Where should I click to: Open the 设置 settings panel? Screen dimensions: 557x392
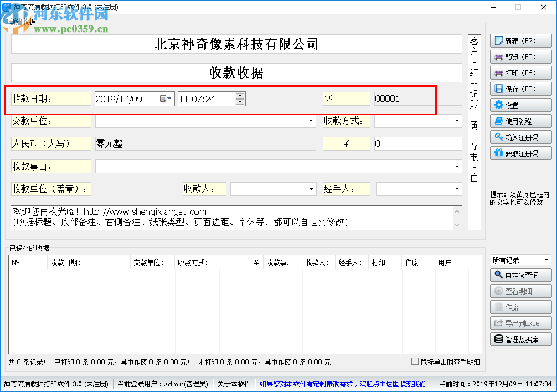[x=519, y=105]
